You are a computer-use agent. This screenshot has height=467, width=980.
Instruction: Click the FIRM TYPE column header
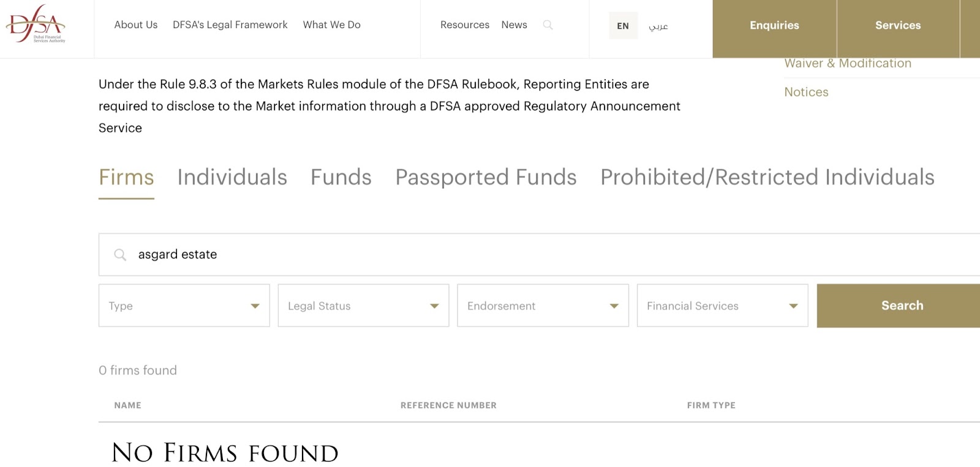[711, 405]
